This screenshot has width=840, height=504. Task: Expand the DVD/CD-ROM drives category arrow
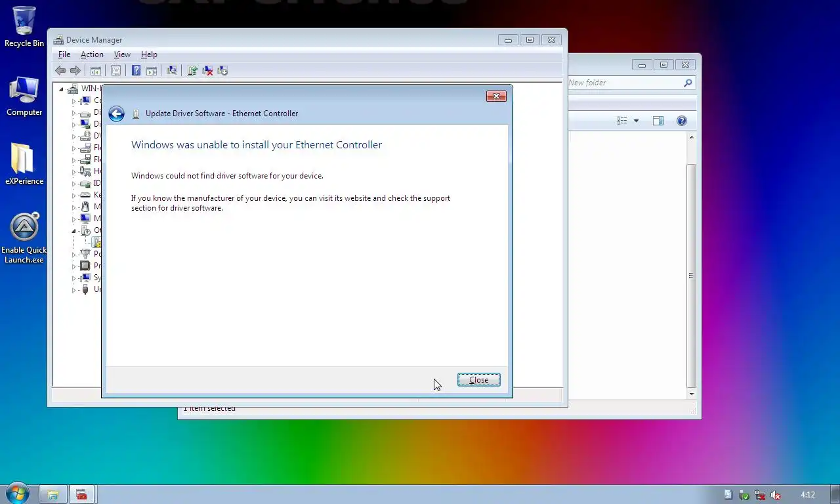coord(73,136)
